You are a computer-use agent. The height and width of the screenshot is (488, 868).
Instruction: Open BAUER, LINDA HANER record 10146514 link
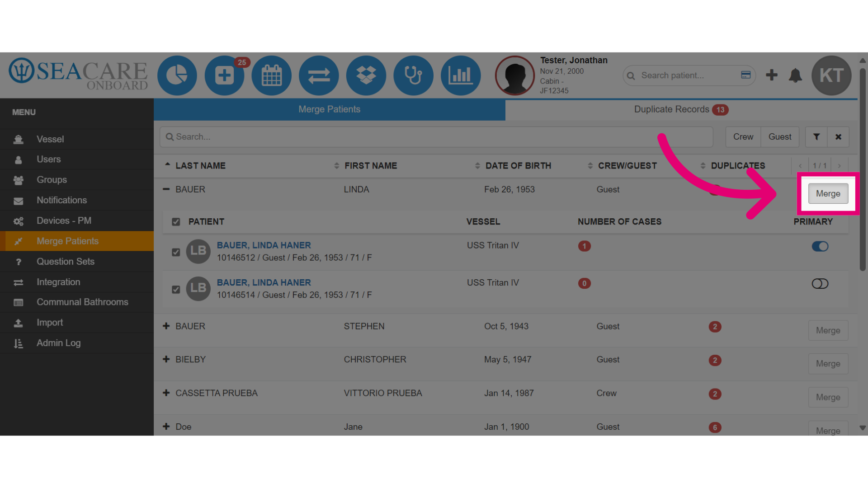point(264,282)
